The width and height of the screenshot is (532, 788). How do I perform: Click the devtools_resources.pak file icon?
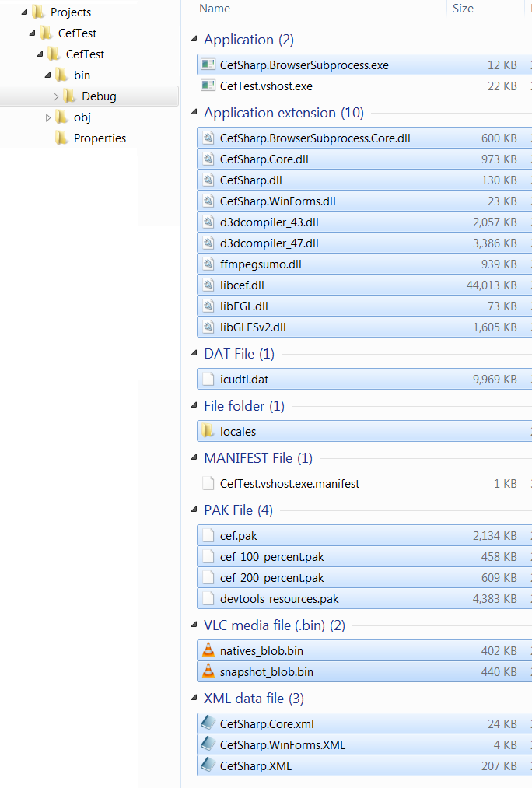pos(208,599)
